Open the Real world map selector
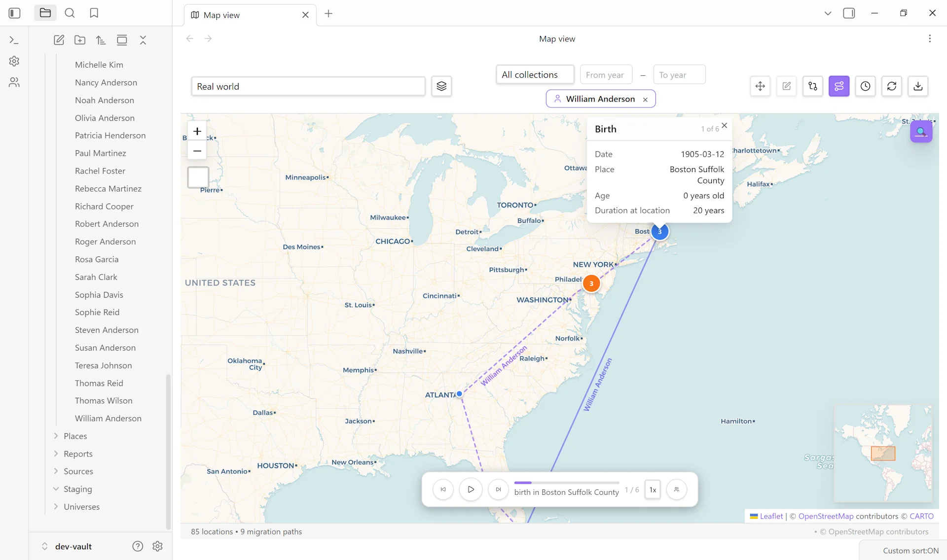Screen dimensions: 947x560 pyautogui.click(x=308, y=86)
